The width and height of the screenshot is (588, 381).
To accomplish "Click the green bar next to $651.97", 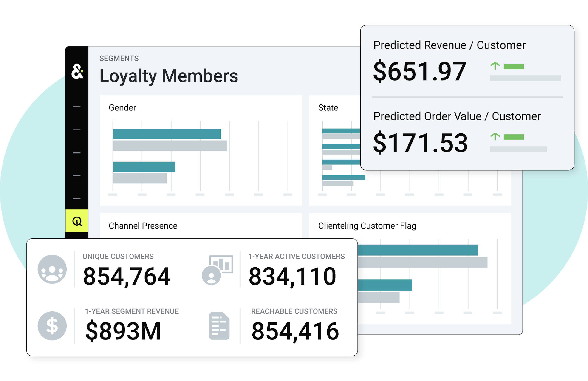I will 514,66.
